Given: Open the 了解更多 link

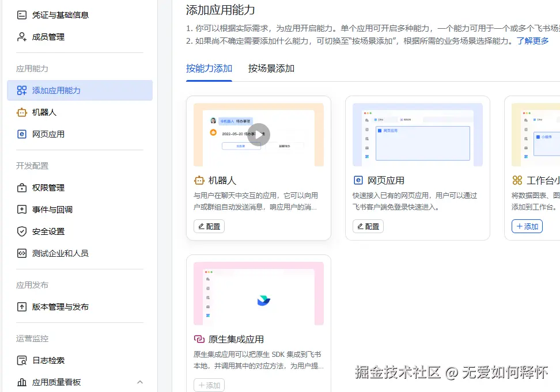Looking at the screenshot, I should [532, 41].
